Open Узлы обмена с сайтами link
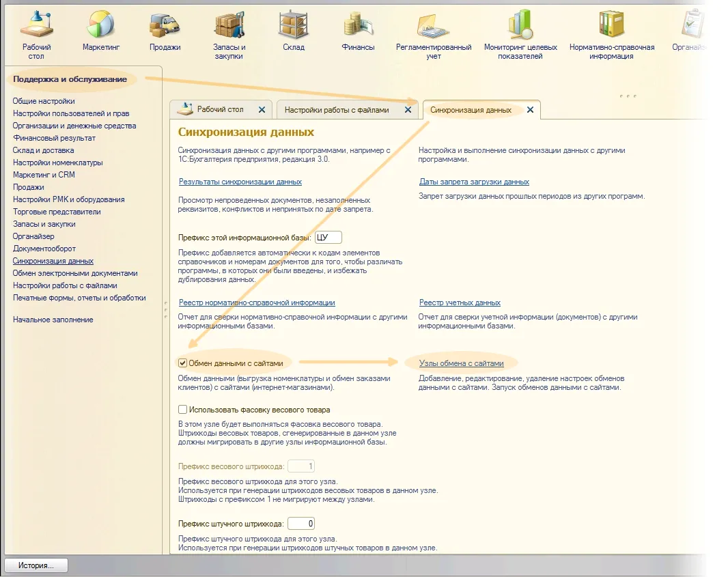 (461, 363)
